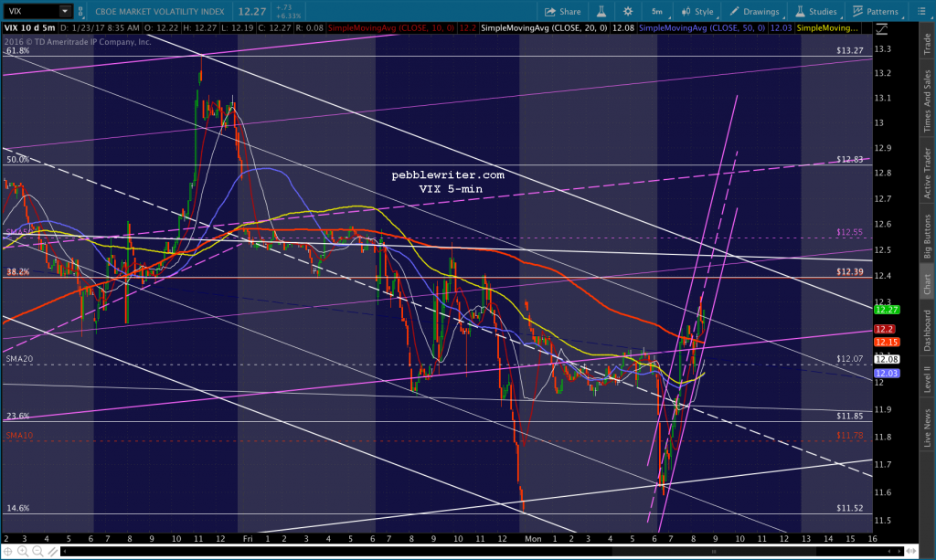Click the 12.27 last price in header

point(252,11)
